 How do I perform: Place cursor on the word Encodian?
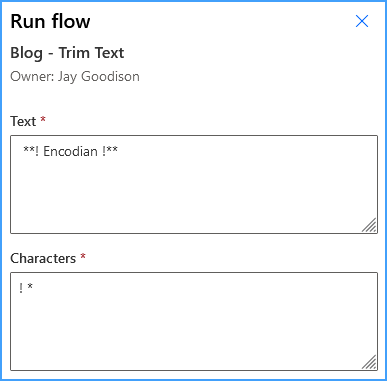click(70, 151)
